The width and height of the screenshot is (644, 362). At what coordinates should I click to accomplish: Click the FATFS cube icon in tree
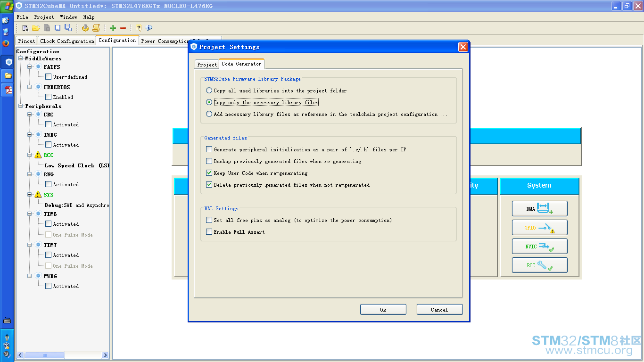click(38, 66)
